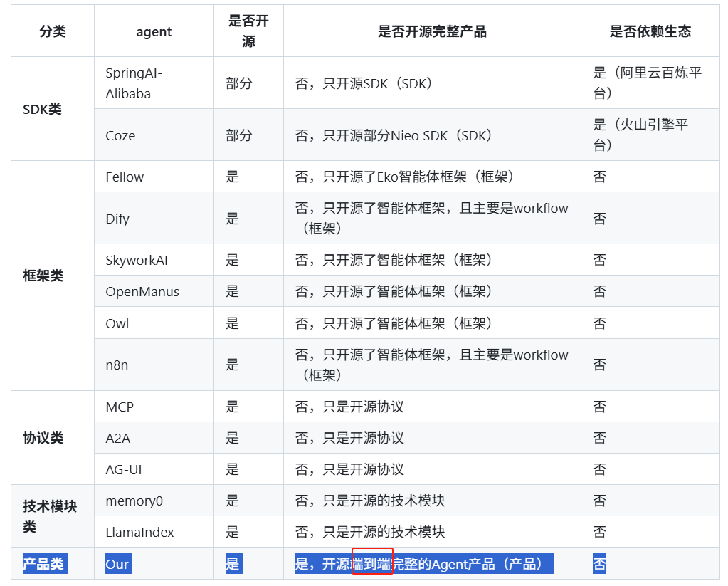Screen dimensions: 728x586
Task: Select 否 under 是否依赖生态 in SkyworkAI row
Action: click(599, 260)
